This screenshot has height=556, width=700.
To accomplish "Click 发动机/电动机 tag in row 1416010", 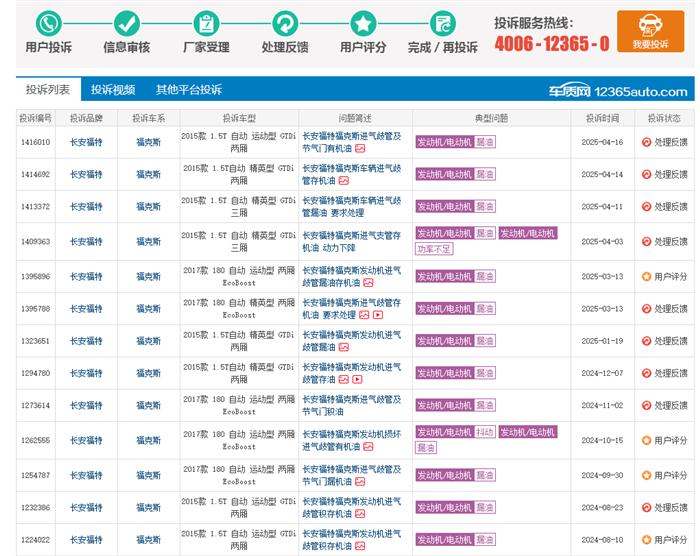I will tap(444, 142).
